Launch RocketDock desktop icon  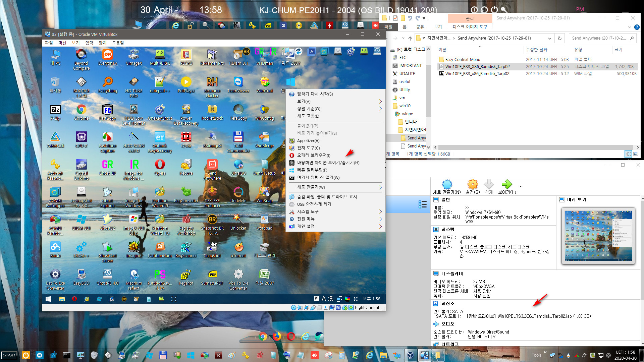(212, 112)
